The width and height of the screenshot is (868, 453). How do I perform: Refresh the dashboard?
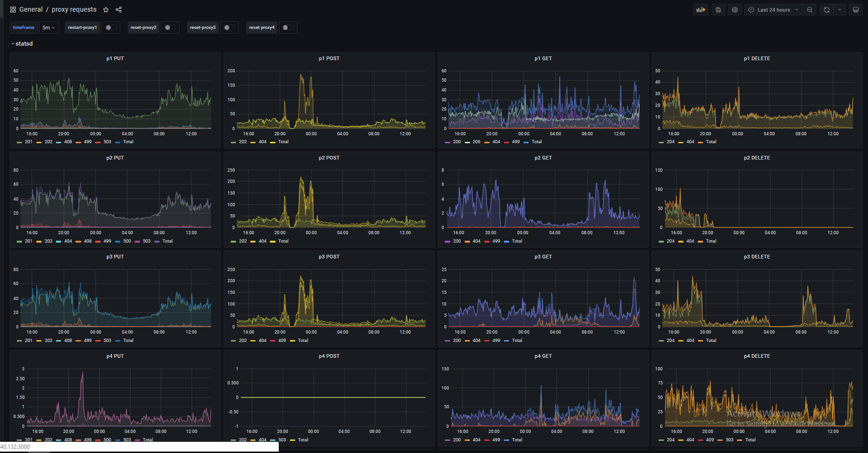tap(827, 10)
